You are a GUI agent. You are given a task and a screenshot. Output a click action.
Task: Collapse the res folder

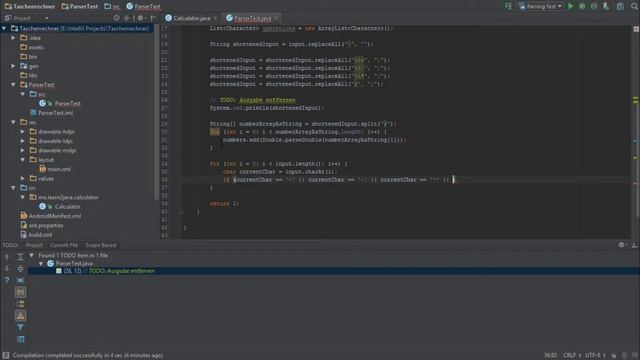[13, 122]
